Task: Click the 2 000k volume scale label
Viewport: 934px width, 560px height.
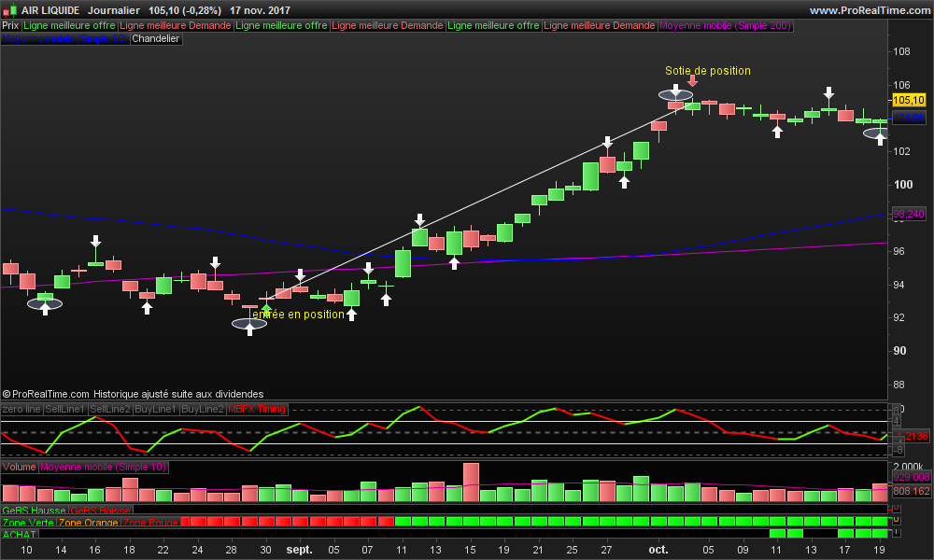Action: pos(909,467)
